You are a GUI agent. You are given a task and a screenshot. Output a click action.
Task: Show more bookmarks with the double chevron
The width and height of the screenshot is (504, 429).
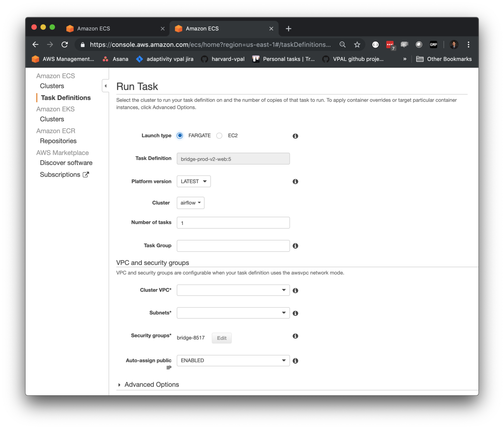405,59
